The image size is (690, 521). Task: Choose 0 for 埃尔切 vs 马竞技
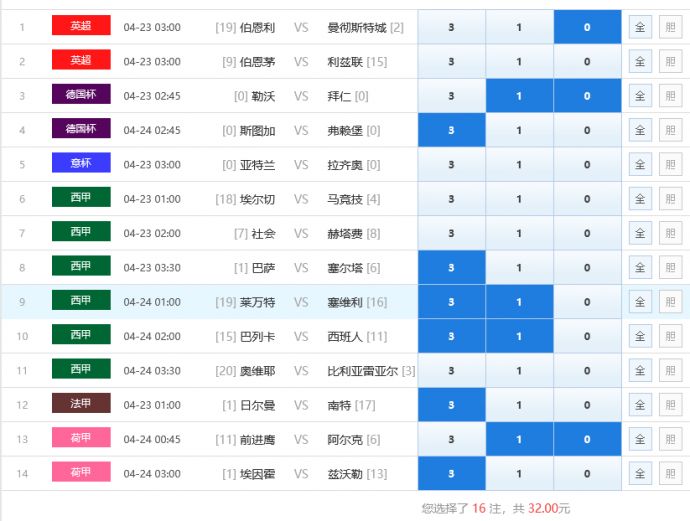(586, 199)
